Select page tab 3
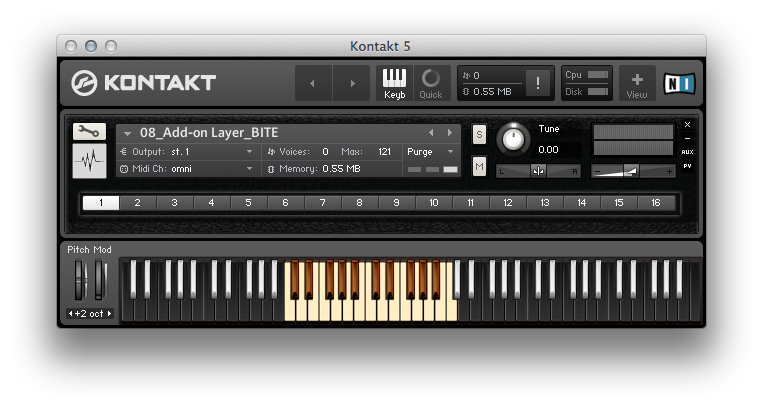The height and width of the screenshot is (407, 763). 175,203
